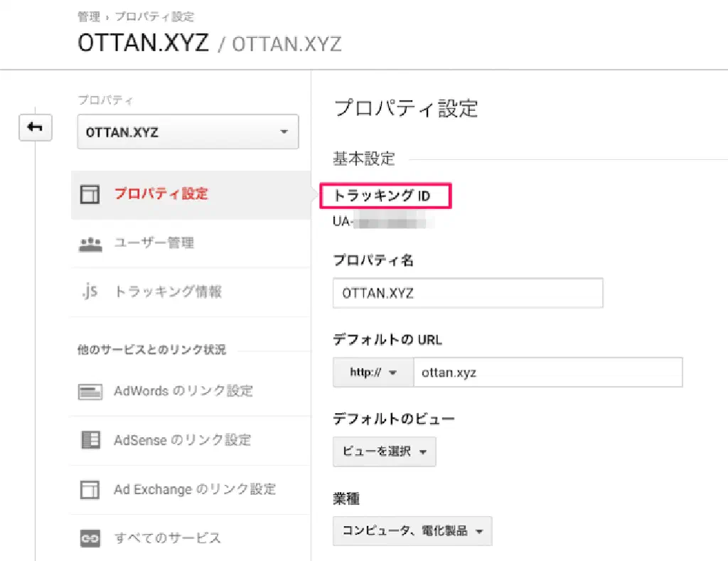Viewport: 728px width, 561px height.
Task: Click the すべてのサービス chain-link icon
Action: pyautogui.click(x=90, y=539)
